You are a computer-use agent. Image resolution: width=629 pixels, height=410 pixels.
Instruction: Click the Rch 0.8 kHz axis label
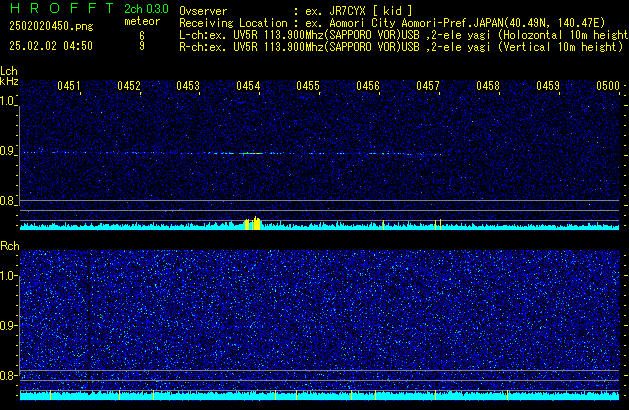(x=8, y=375)
